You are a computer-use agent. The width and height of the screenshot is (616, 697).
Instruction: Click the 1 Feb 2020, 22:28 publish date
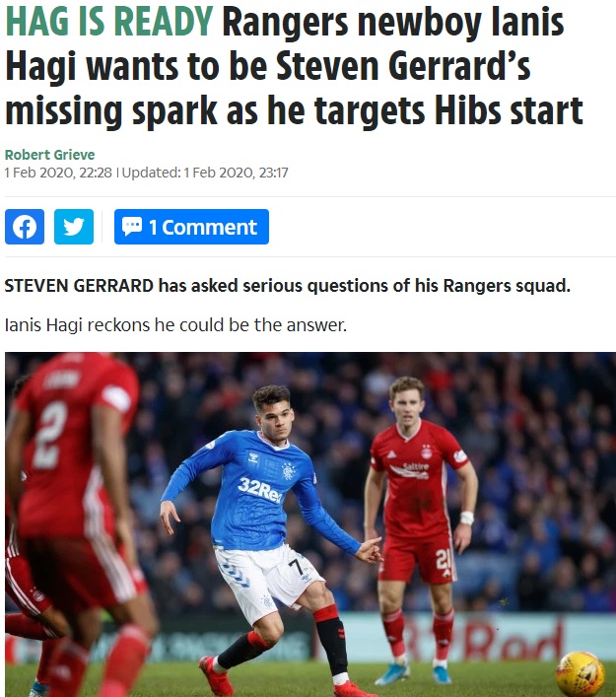[x=58, y=173]
